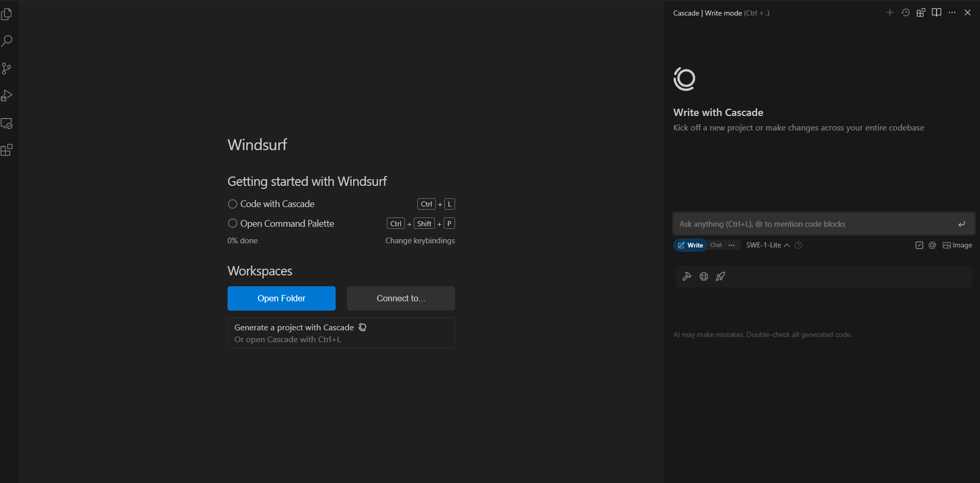The image size is (980, 483).
Task: Open Cascade more actions ellipsis menu
Action: 952,12
